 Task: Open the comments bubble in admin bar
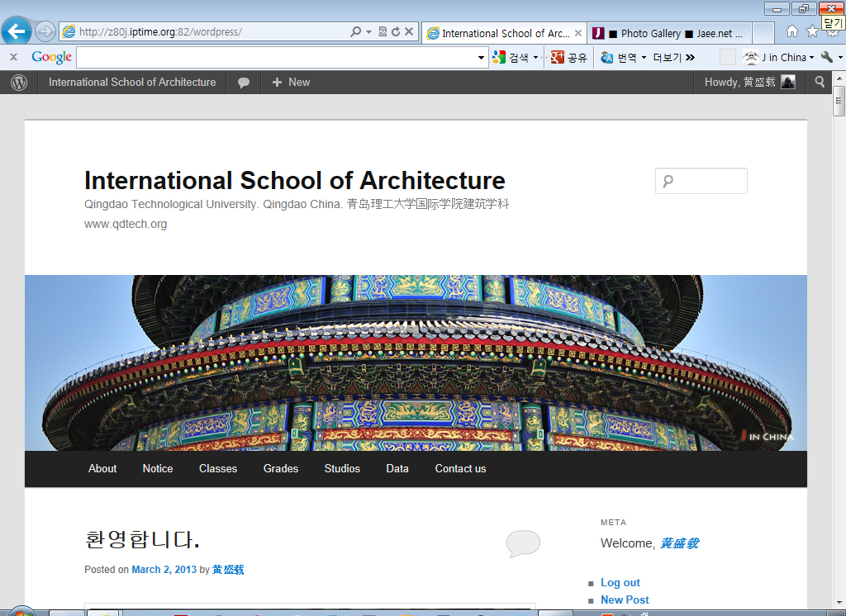(x=244, y=83)
